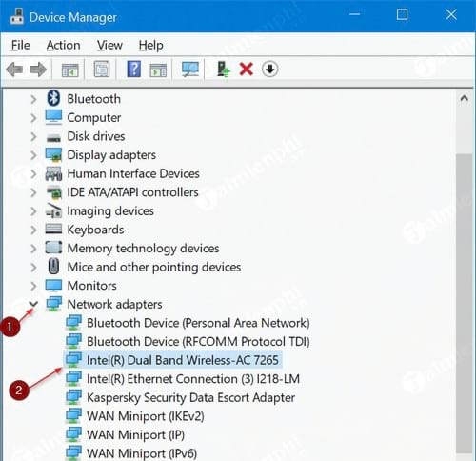Screen dimensions: 476x461
Task: Select the Disk drives category icon
Action: coord(53,138)
